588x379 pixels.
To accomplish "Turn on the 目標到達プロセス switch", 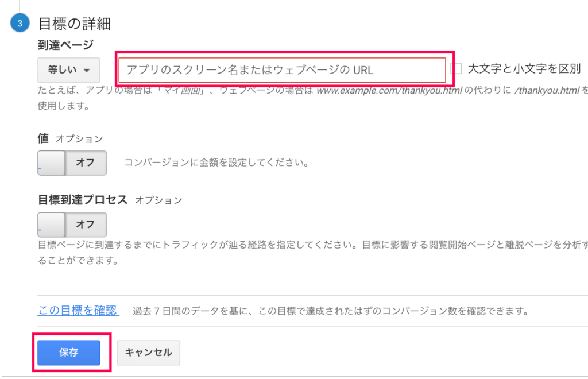I will click(72, 225).
